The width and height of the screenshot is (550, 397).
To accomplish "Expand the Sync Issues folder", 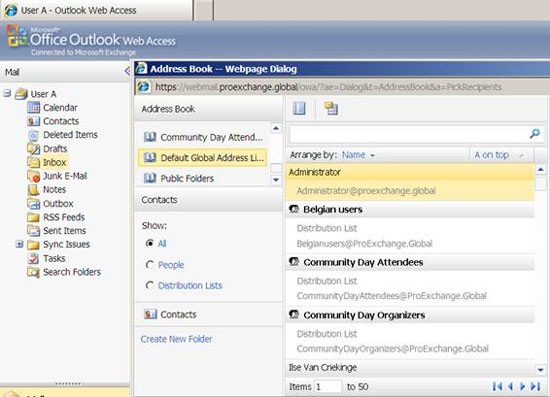I will tap(19, 244).
